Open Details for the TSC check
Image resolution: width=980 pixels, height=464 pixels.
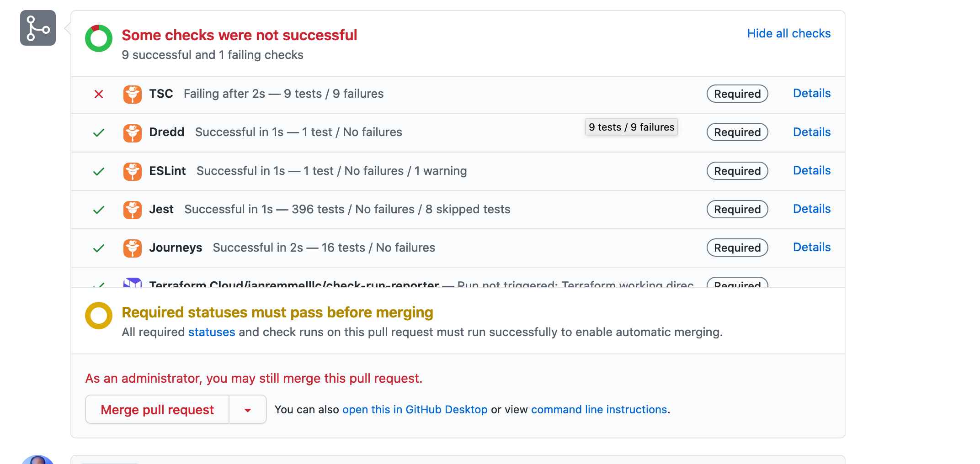point(811,94)
